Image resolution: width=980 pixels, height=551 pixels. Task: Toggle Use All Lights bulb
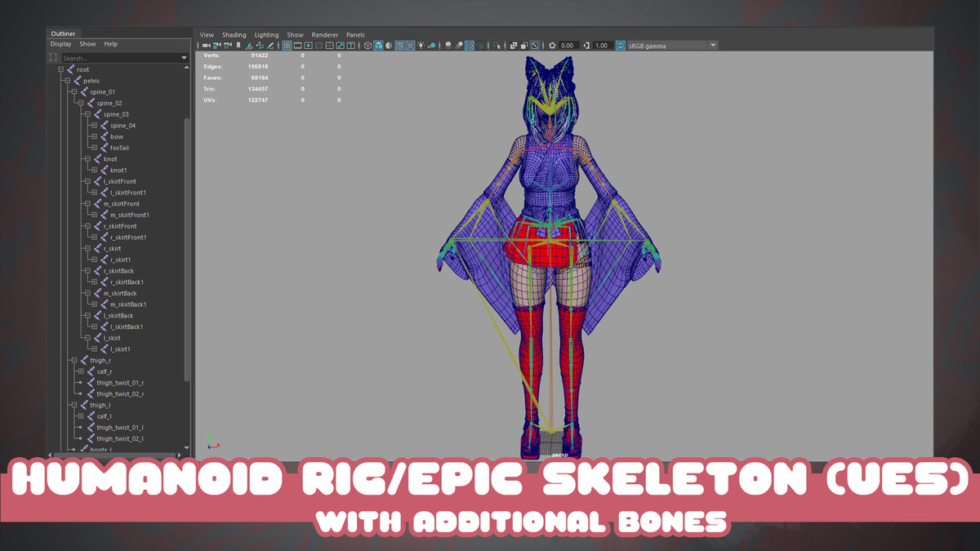point(421,46)
